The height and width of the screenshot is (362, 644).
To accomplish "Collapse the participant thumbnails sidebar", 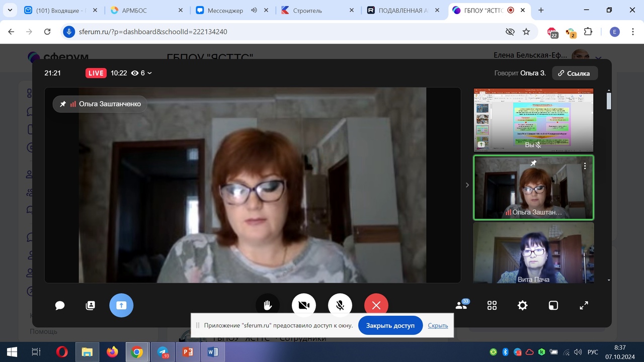I will pos(467,185).
